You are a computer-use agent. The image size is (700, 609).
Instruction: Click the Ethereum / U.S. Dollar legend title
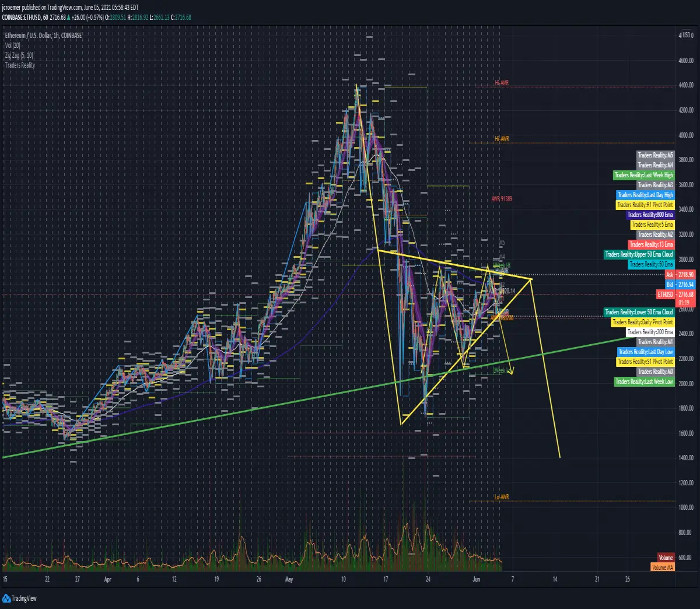pyautogui.click(x=43, y=36)
